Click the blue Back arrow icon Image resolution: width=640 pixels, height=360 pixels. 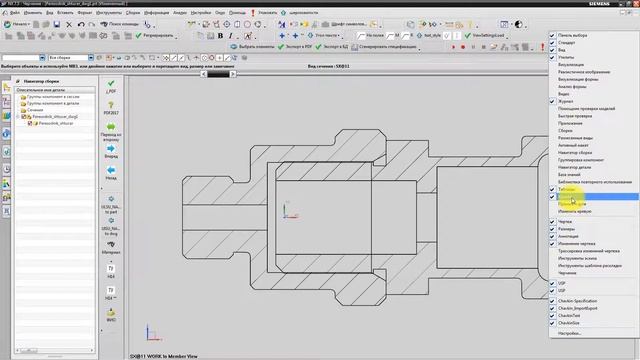coord(111,170)
